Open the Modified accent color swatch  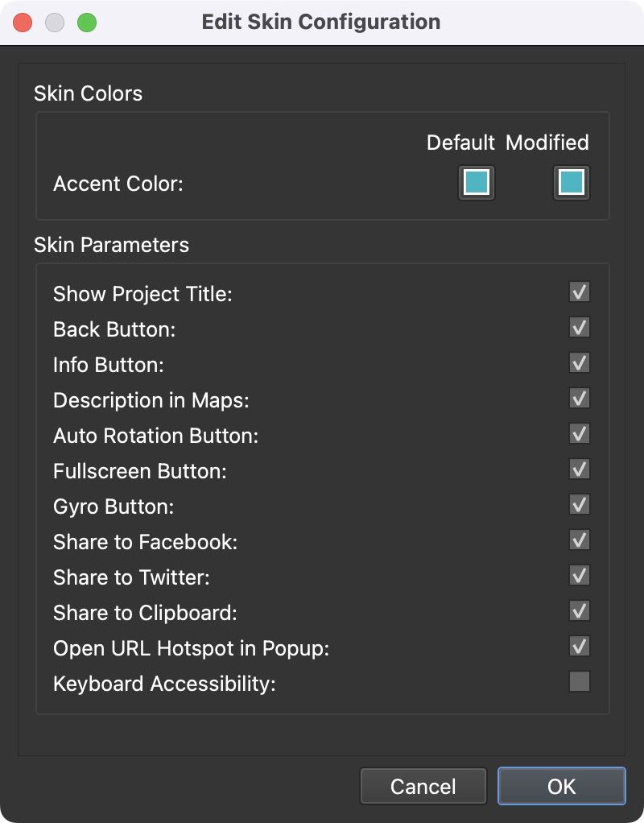571,183
